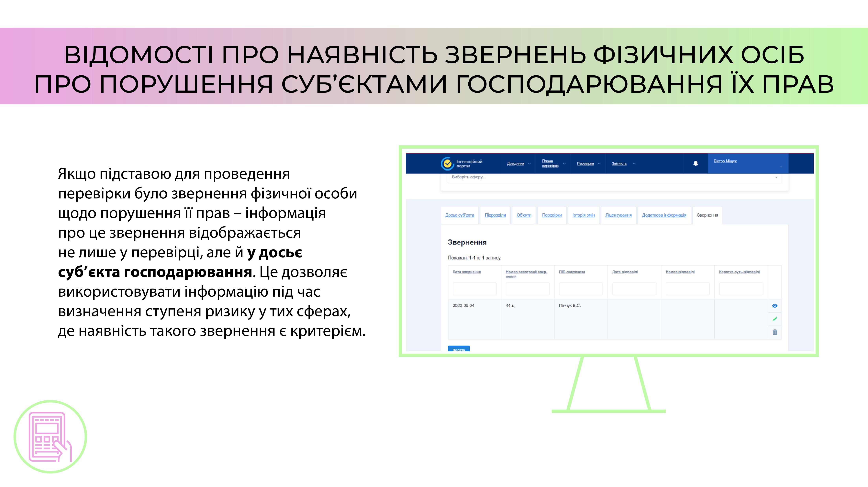This screenshot has height=487, width=868.
Task: Sort by Дата звернення column header
Action: click(x=466, y=272)
